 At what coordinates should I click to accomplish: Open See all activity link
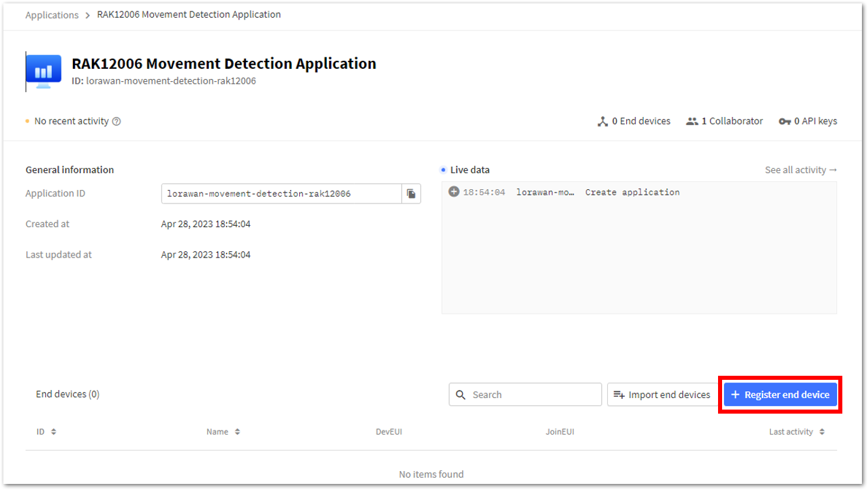click(800, 170)
